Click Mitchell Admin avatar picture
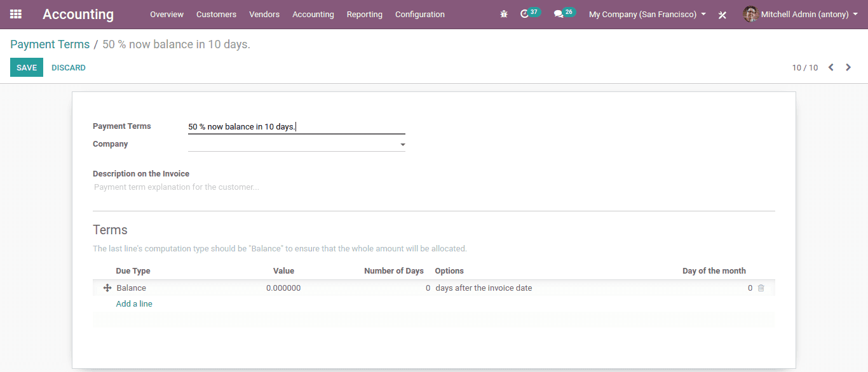868x372 pixels. click(x=751, y=14)
